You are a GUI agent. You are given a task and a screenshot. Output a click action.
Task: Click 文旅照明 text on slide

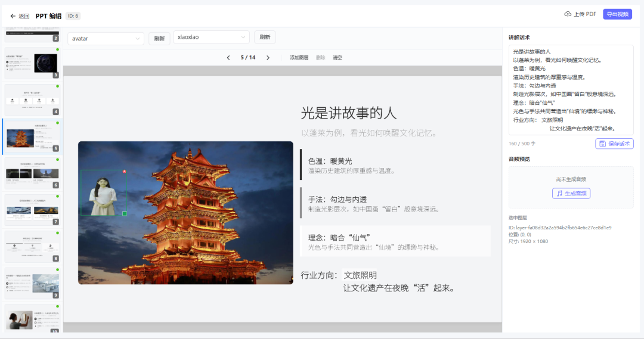pos(360,275)
